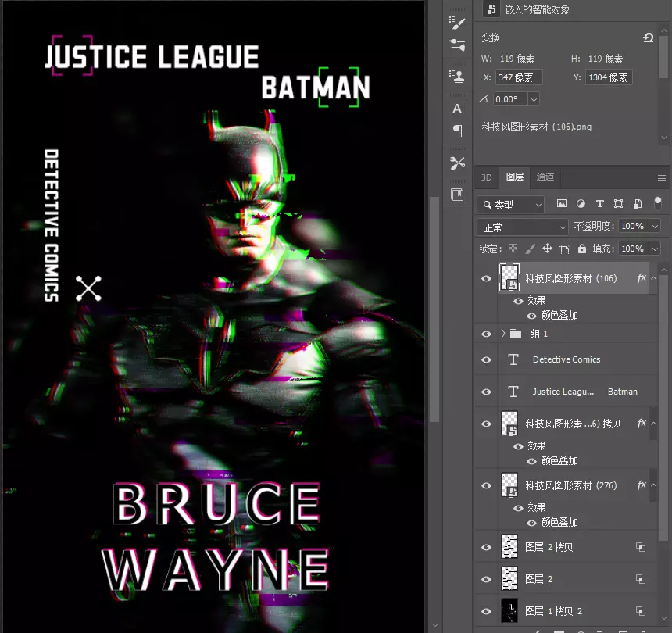
Task: Open the layers panel options menu
Action: click(661, 177)
